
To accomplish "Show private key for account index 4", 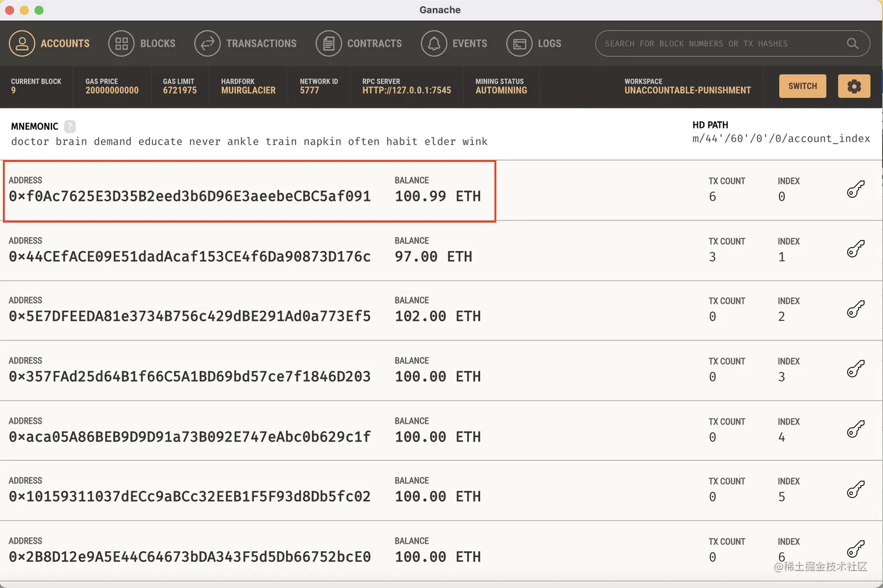I will (856, 429).
